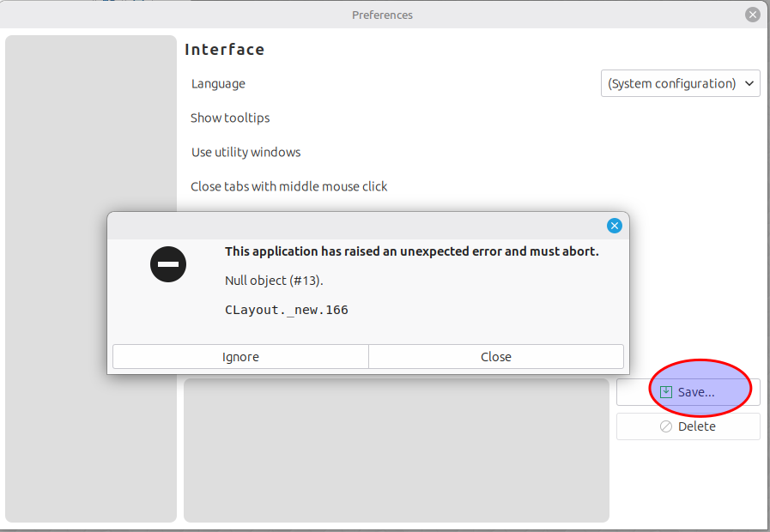The image size is (770, 532).
Task: Click the black stop icon in error dialog
Action: point(168,264)
